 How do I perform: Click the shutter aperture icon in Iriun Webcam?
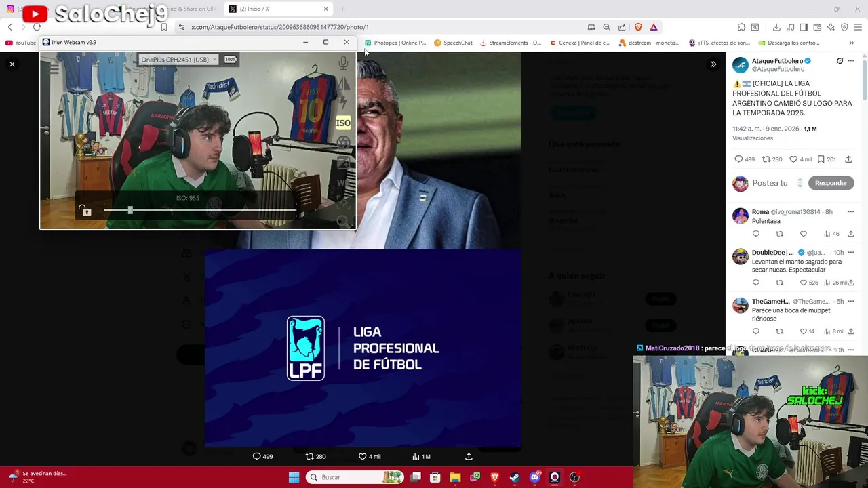click(x=343, y=142)
